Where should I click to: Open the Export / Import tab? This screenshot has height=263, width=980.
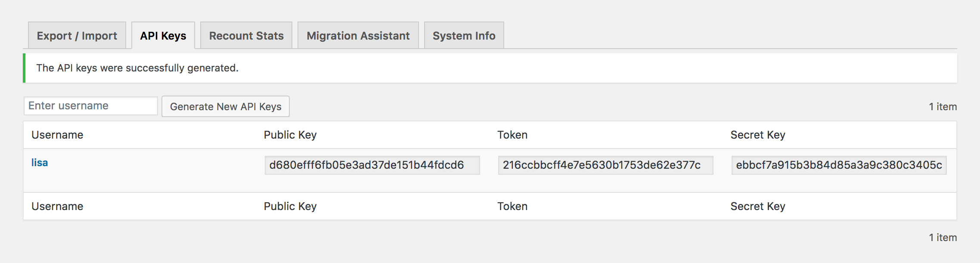[x=77, y=35]
